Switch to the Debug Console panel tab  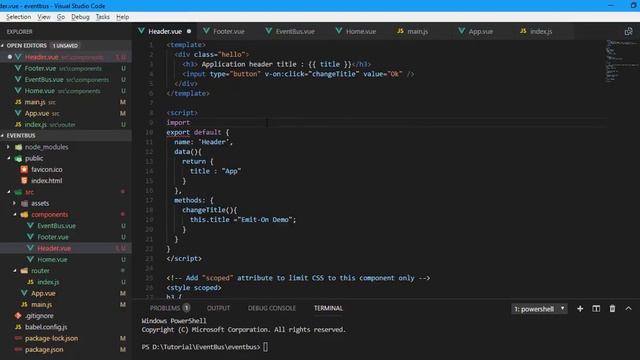271,308
